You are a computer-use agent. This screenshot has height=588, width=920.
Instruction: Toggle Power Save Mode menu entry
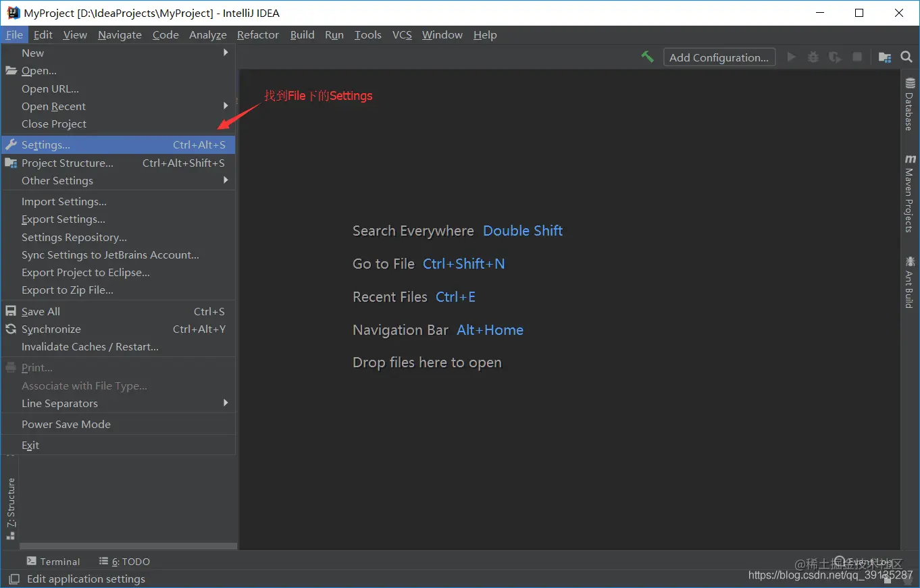pos(118,424)
